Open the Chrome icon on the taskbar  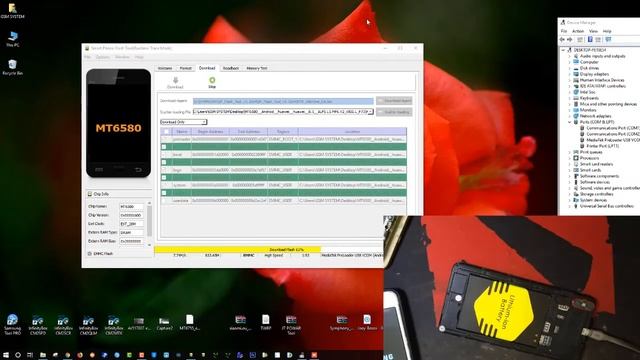coord(67,355)
